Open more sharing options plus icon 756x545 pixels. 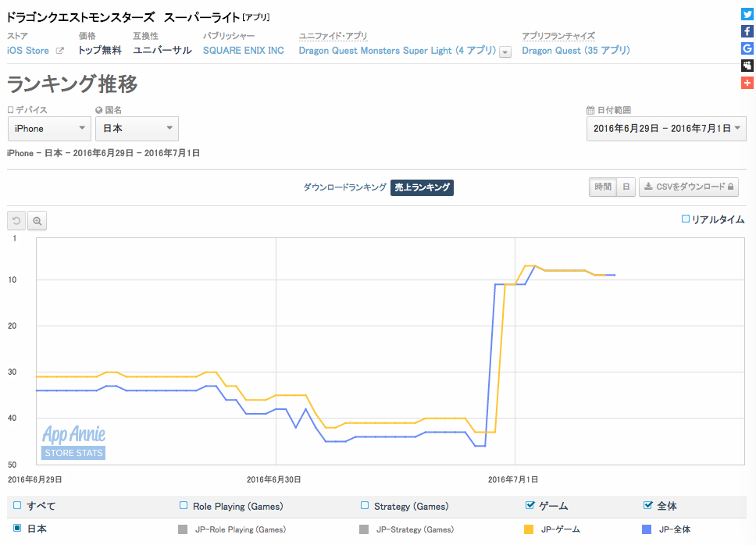747,83
